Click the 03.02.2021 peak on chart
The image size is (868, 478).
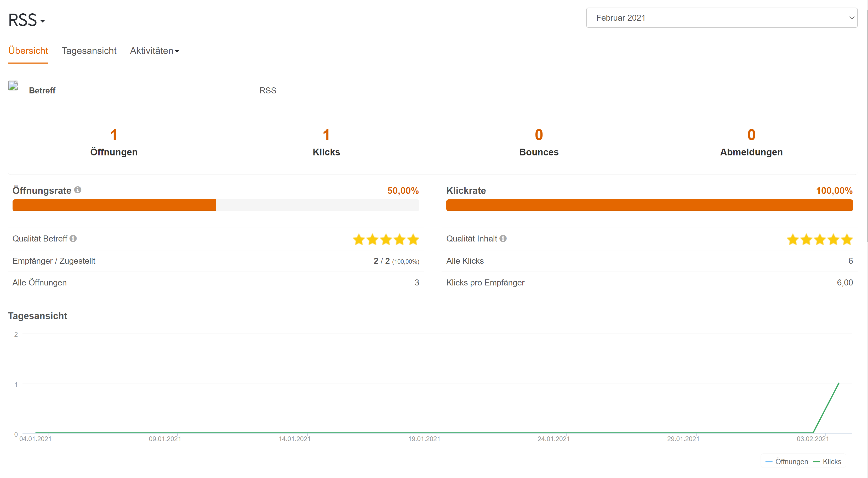pyautogui.click(x=838, y=384)
